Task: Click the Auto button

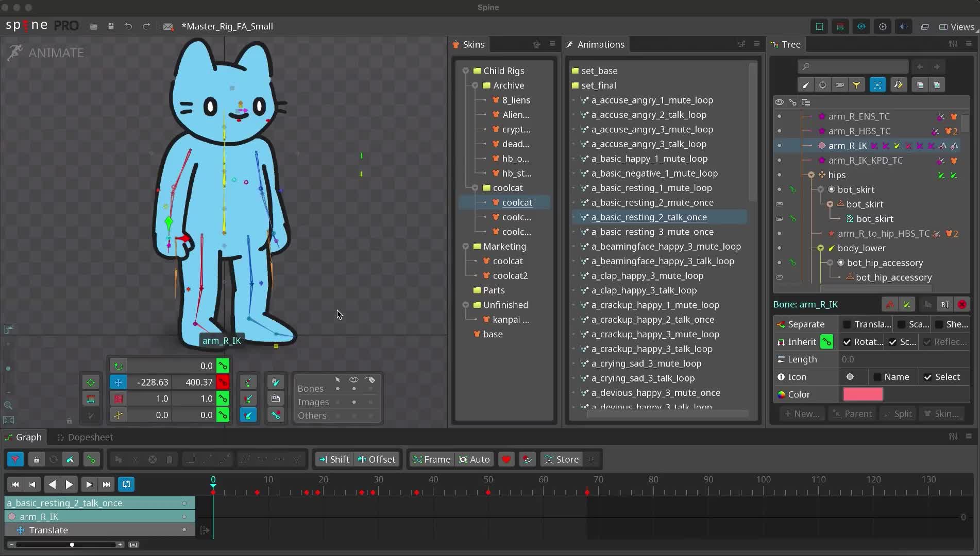Action: click(475, 459)
